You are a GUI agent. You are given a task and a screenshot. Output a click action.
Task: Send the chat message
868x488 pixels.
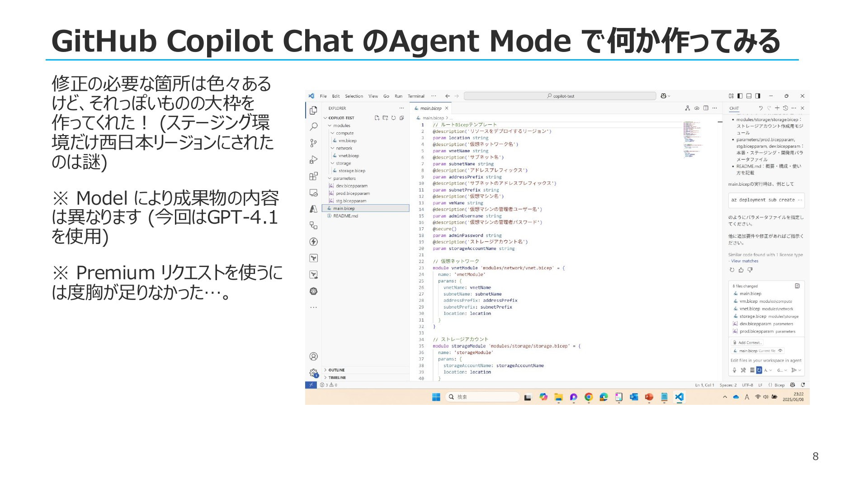(793, 370)
